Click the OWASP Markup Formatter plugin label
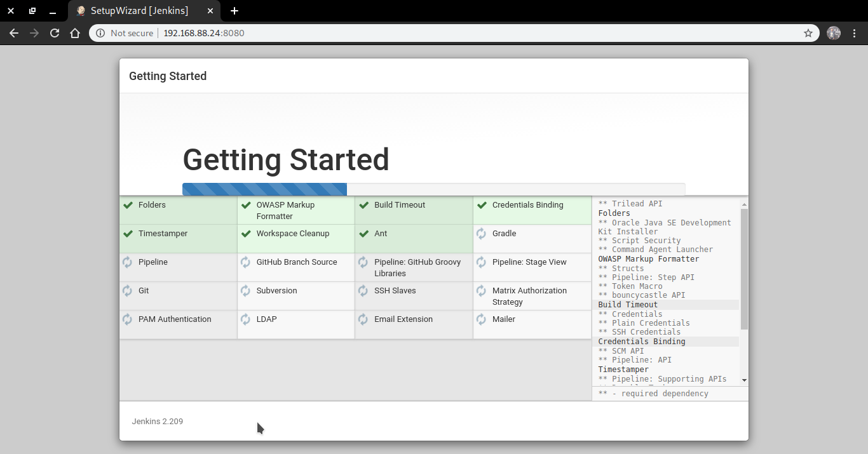The image size is (868, 454). 286,211
